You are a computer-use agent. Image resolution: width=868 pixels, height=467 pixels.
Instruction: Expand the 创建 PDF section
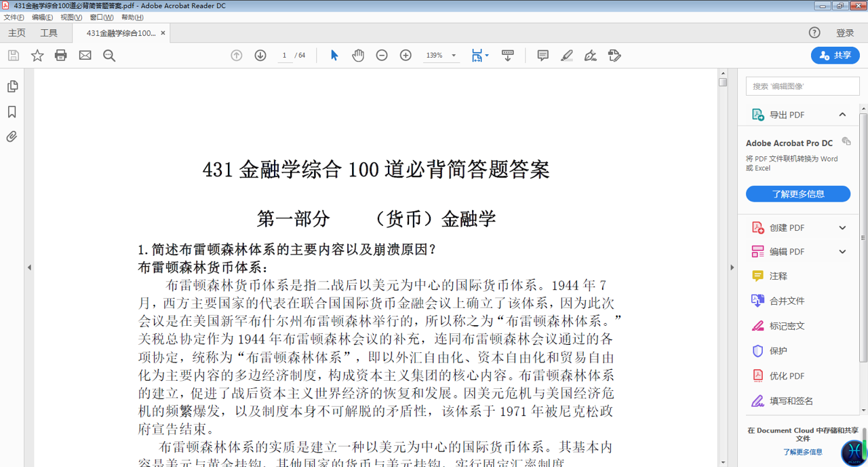[842, 228]
